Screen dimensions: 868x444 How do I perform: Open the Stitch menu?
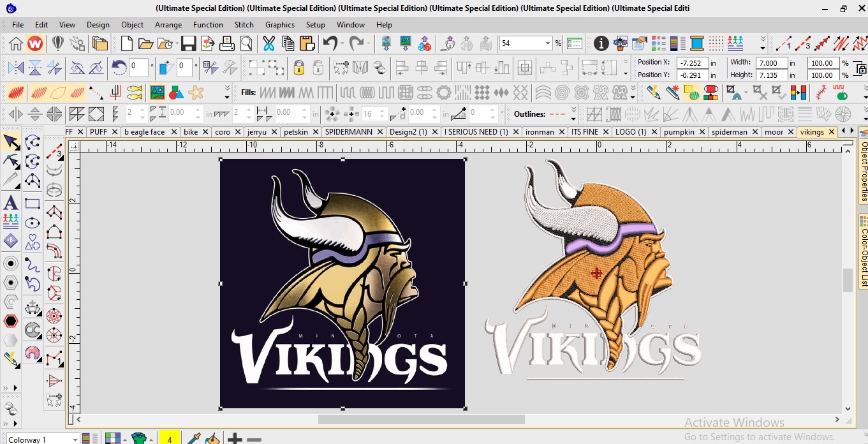click(x=244, y=24)
